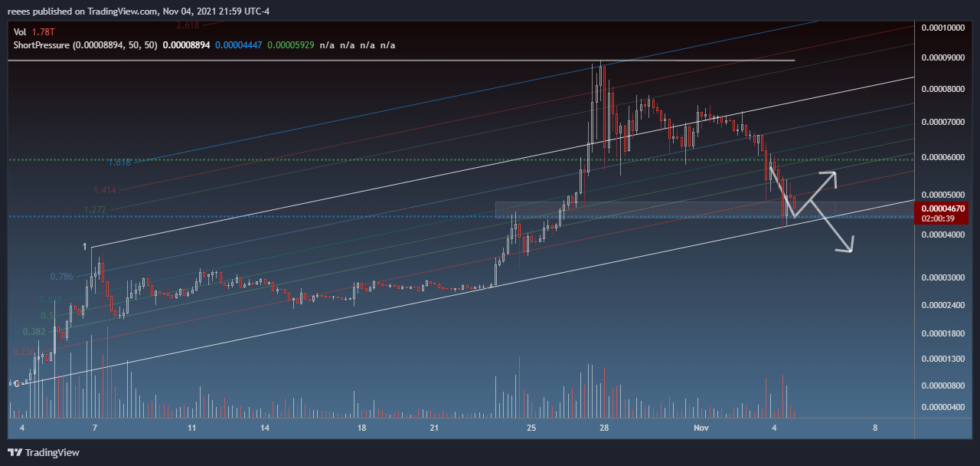This screenshot has height=466, width=980.
Task: Click the blue ShortPressure value 0.00004447
Action: click(238, 45)
